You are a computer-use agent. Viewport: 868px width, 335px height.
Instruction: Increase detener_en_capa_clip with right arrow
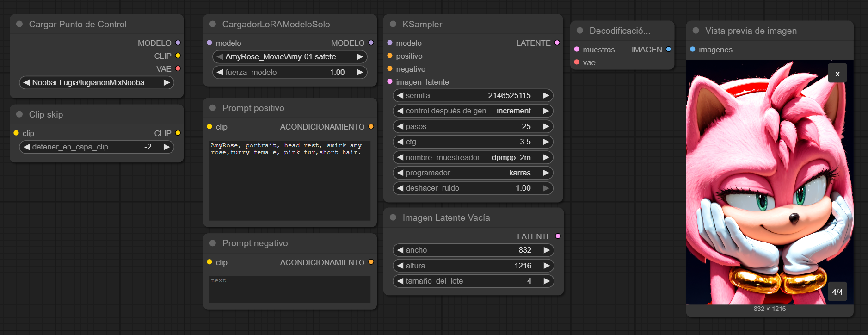(166, 147)
